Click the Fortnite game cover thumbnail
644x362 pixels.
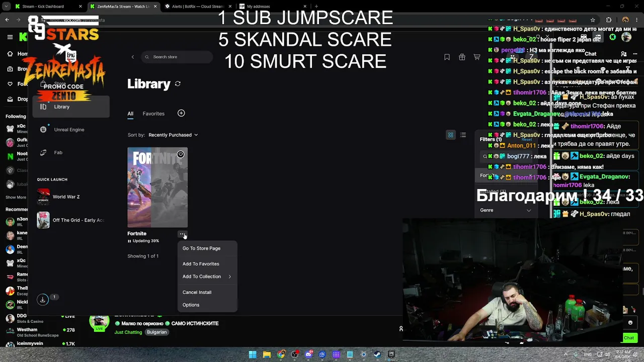[x=157, y=187]
